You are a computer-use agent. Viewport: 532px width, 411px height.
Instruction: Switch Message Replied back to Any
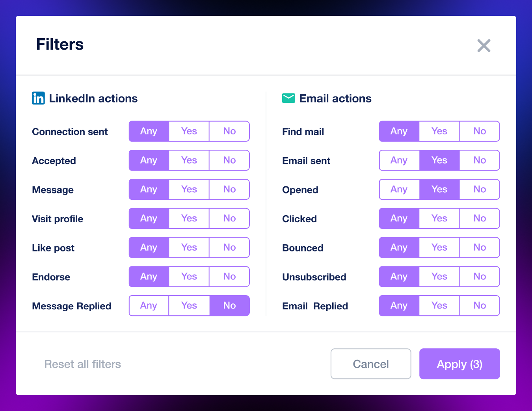149,306
